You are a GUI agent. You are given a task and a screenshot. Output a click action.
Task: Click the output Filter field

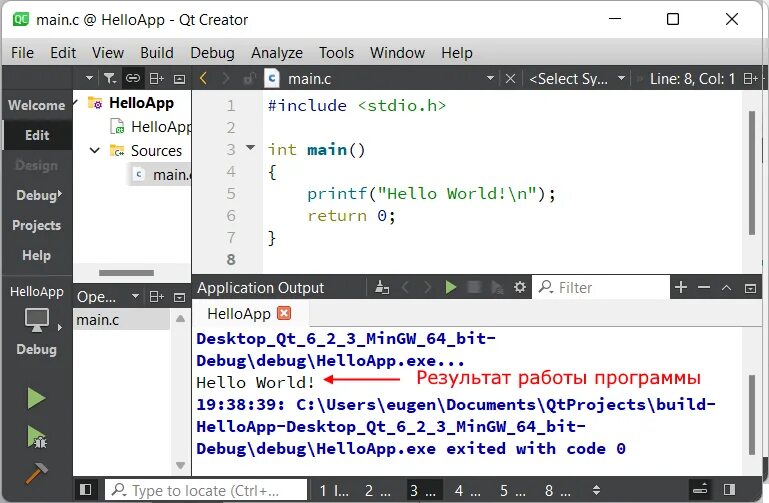tap(600, 287)
